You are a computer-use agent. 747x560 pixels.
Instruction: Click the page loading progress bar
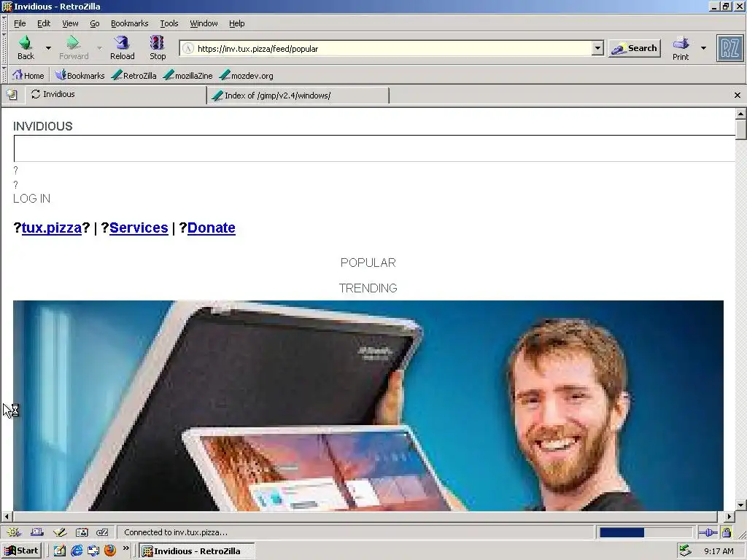pyautogui.click(x=645, y=532)
